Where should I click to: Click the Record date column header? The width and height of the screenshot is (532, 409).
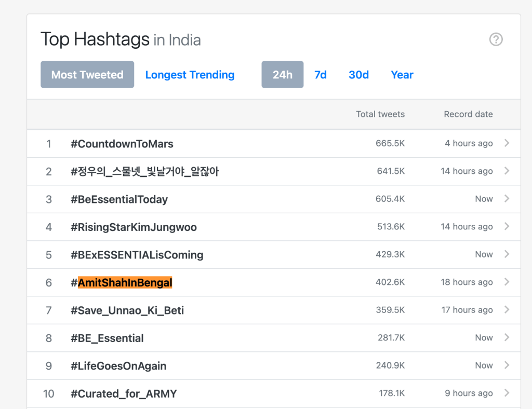(468, 114)
